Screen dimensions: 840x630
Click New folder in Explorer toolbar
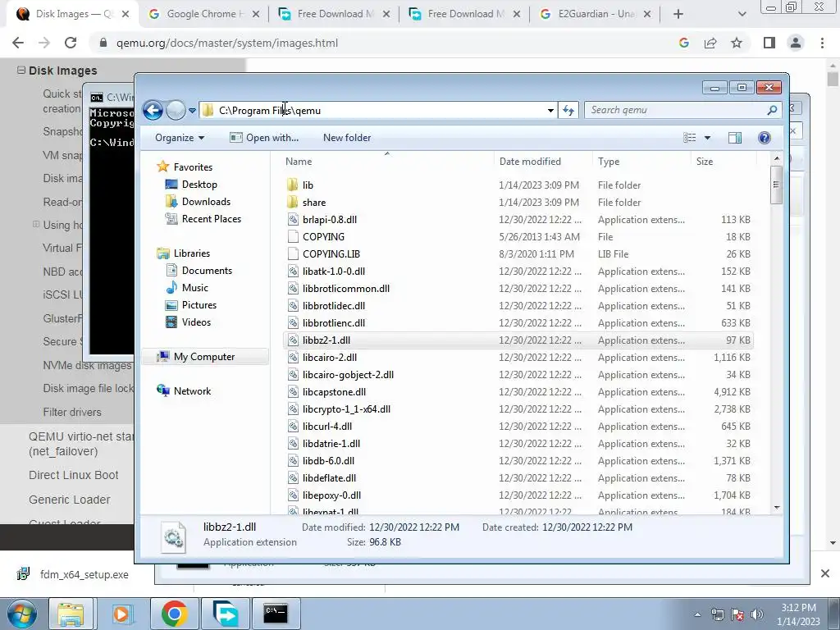click(347, 138)
